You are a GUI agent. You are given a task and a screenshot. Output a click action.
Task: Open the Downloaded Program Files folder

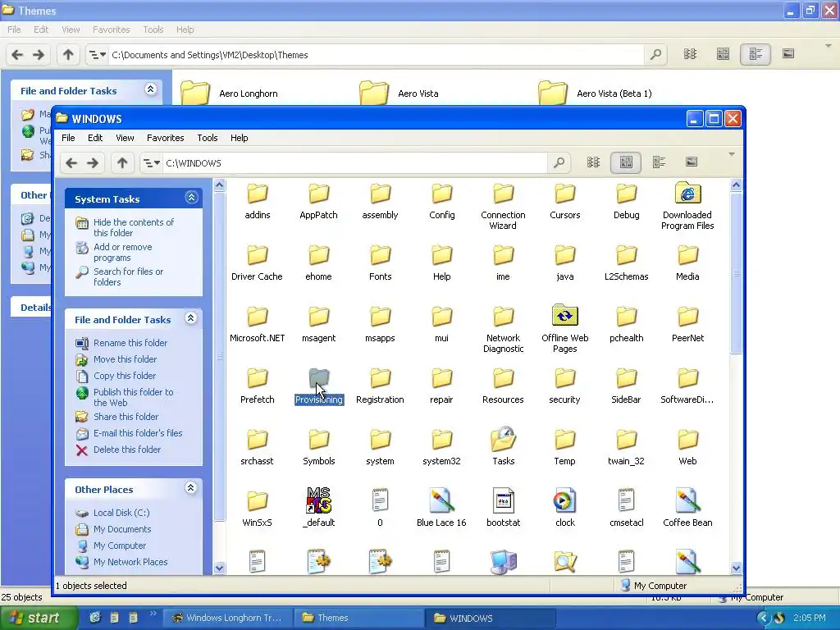coord(687,206)
